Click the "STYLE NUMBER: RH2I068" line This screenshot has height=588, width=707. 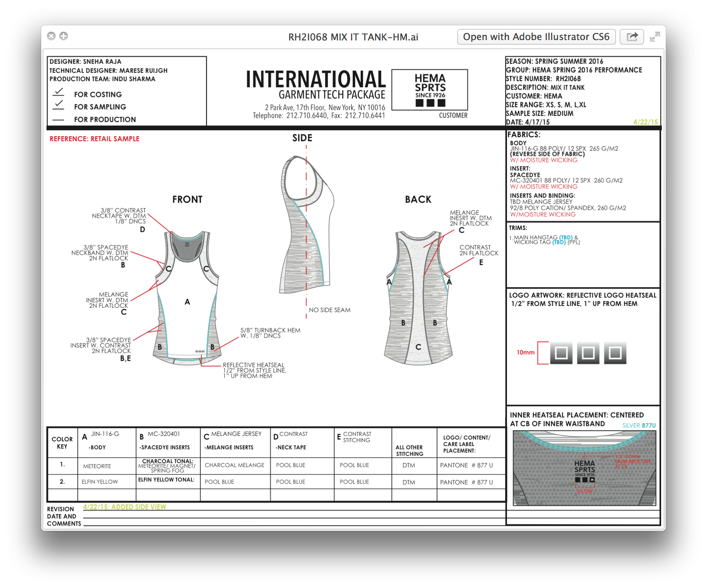tap(543, 79)
